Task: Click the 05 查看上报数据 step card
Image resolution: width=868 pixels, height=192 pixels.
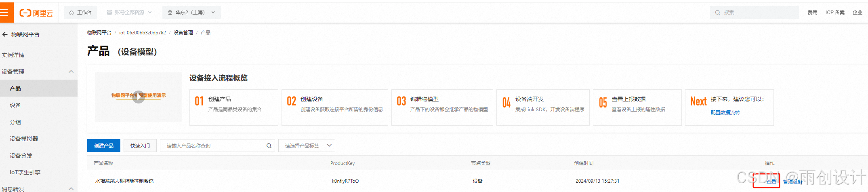Action: click(637, 108)
